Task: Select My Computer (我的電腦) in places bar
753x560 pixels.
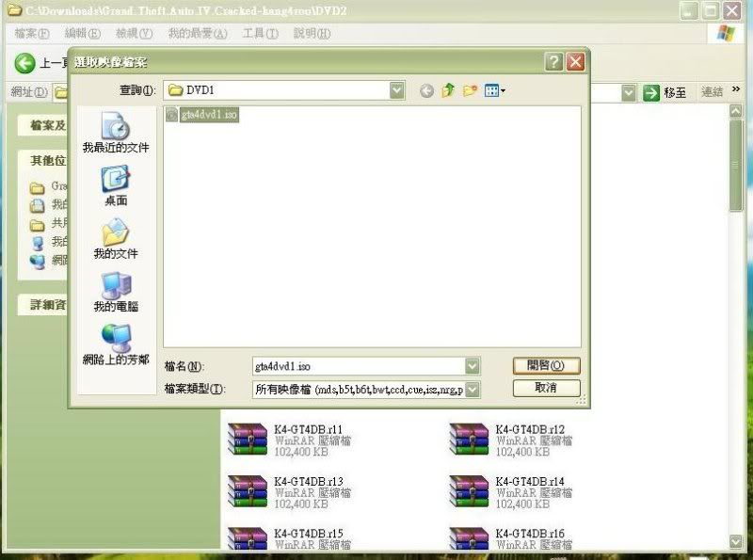Action: point(115,291)
